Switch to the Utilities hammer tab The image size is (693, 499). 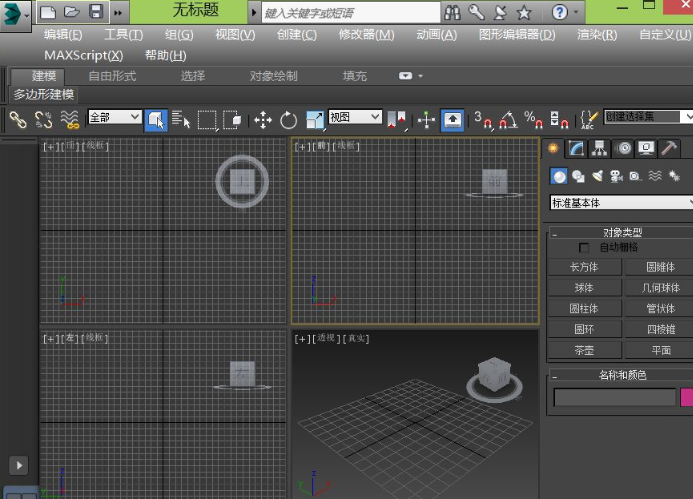pos(669,148)
